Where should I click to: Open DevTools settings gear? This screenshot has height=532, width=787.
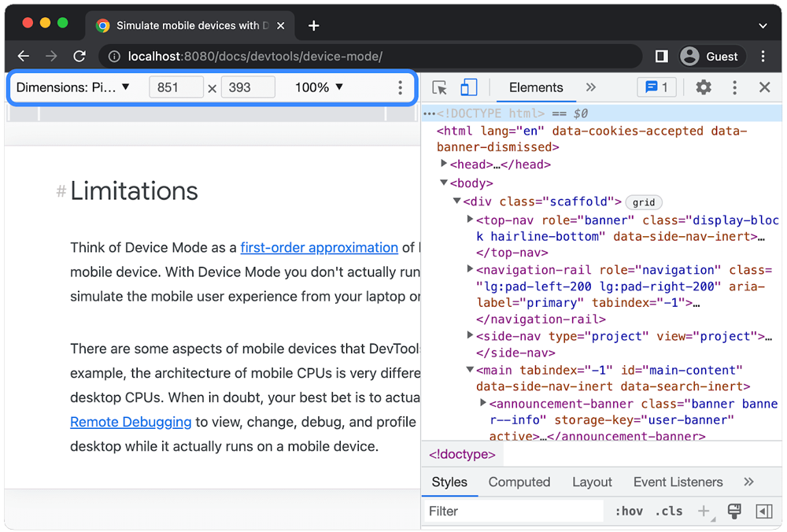(704, 87)
